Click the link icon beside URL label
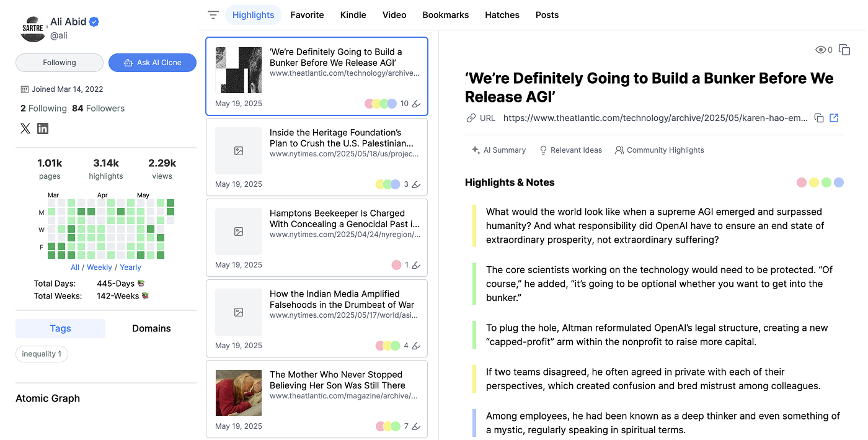The height and width of the screenshot is (440, 868). tap(471, 118)
